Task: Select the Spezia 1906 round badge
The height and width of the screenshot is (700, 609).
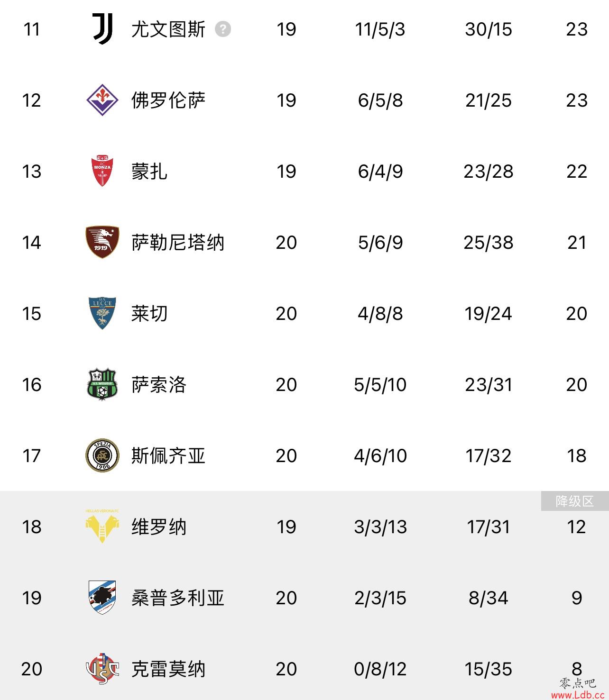Action: [x=102, y=455]
